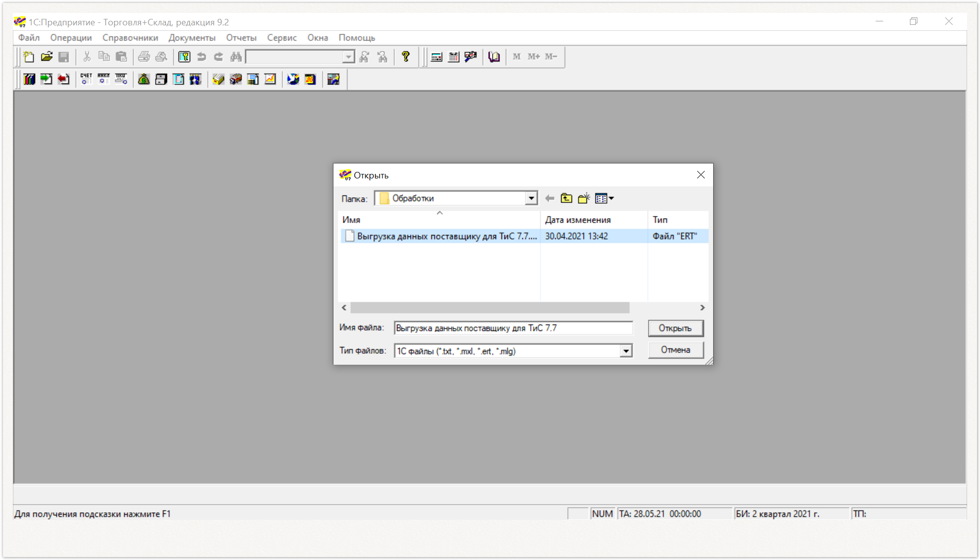
Task: Select file Выгрузка данных поставщику для ТиС 7.7
Action: point(440,236)
